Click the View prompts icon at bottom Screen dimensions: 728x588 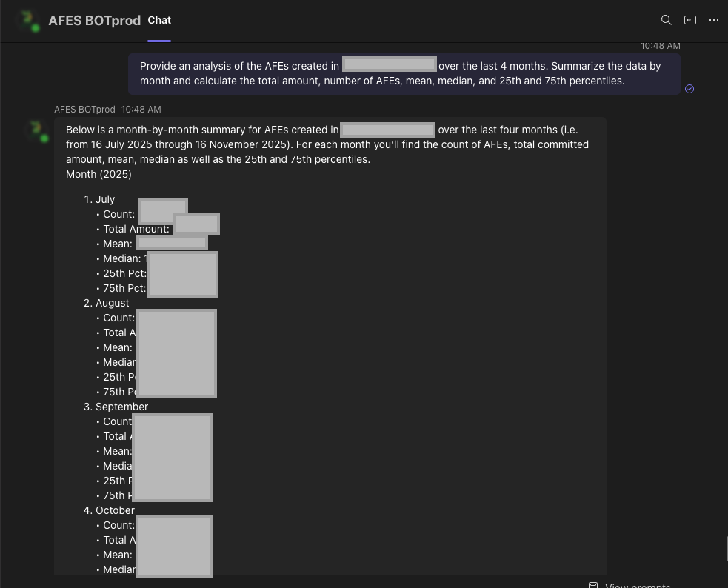pyautogui.click(x=593, y=585)
